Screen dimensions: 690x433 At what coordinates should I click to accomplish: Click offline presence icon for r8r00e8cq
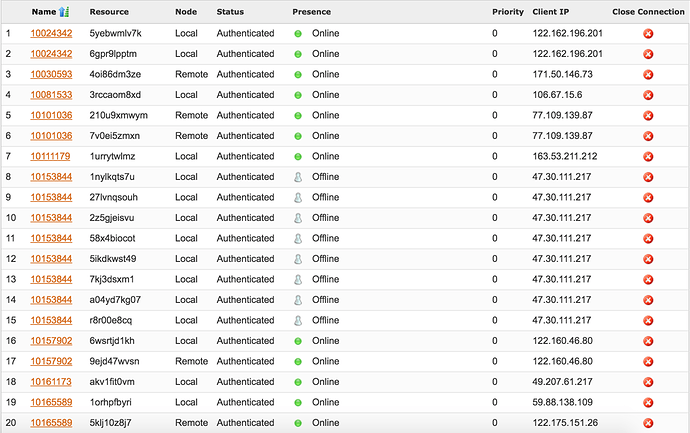pos(298,320)
